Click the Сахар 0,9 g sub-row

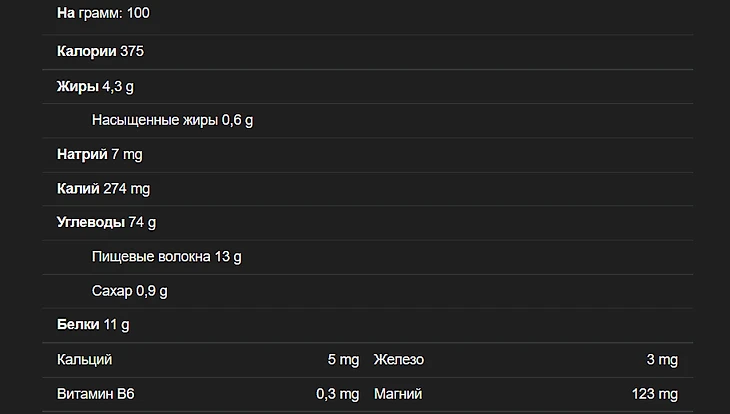(x=129, y=291)
